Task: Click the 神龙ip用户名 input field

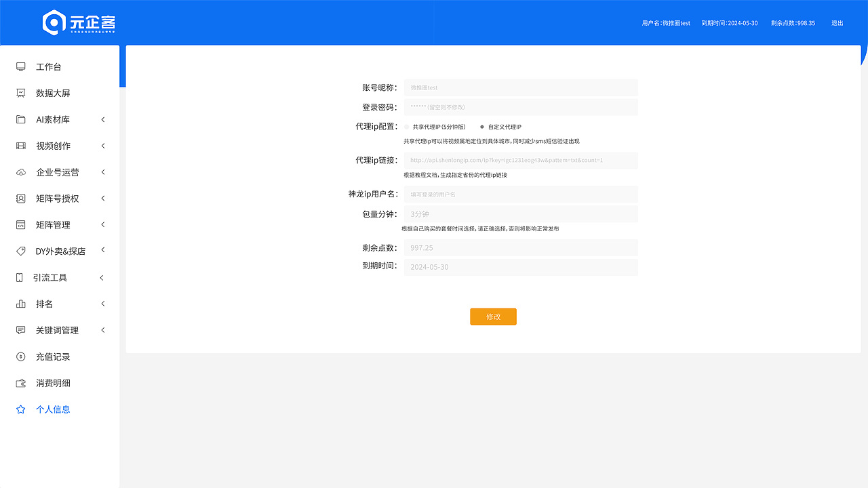Action: coord(521,194)
